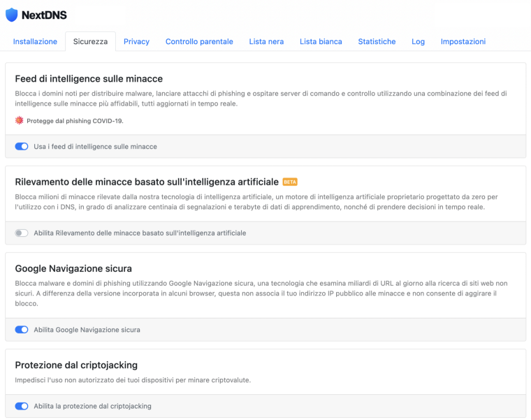
Task: Click the NextDNS shield logo icon
Action: (11, 15)
